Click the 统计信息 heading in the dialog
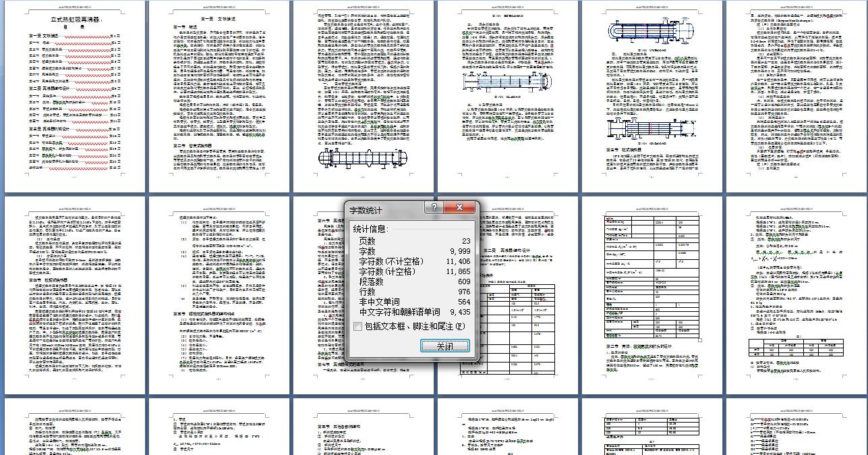The width and height of the screenshot is (868, 455). [370, 230]
